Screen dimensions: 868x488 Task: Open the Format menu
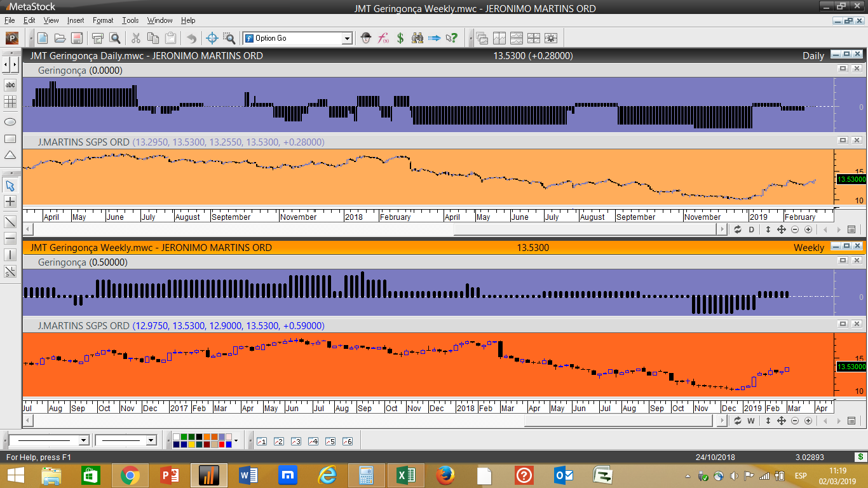(x=103, y=20)
